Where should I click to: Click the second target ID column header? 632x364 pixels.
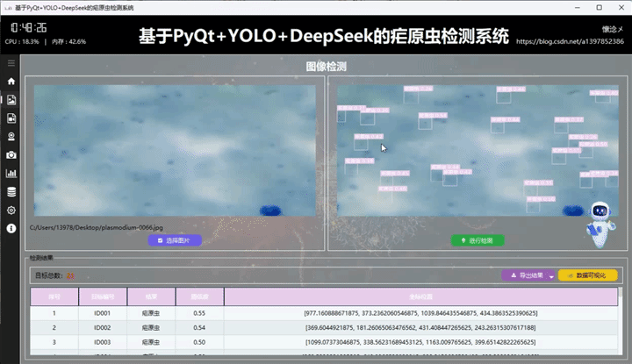tap(103, 296)
